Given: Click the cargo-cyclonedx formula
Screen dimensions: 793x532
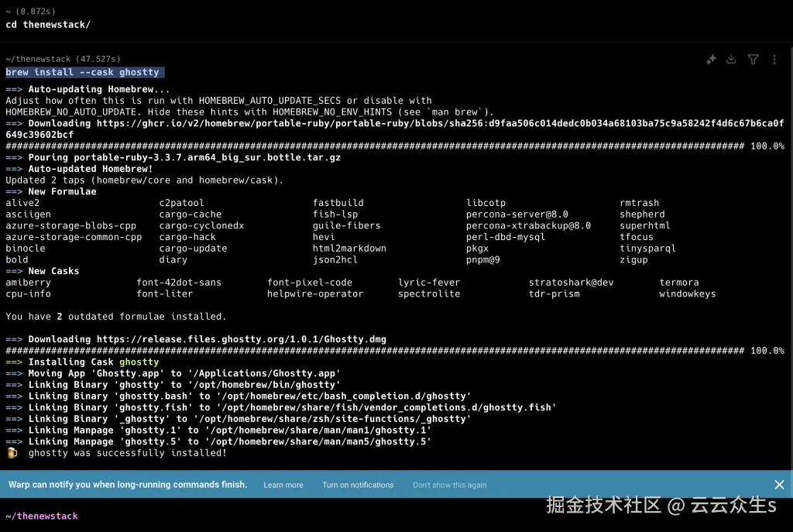Looking at the screenshot, I should [201, 225].
